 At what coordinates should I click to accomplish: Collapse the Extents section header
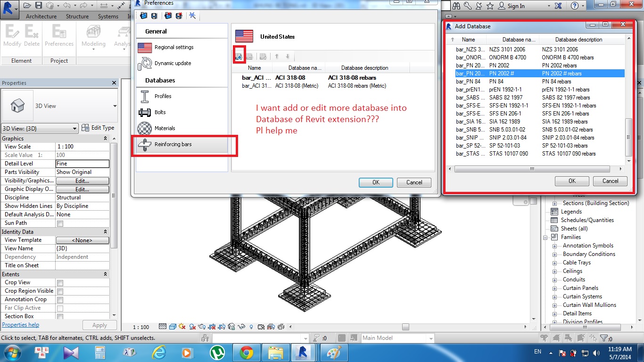point(106,274)
